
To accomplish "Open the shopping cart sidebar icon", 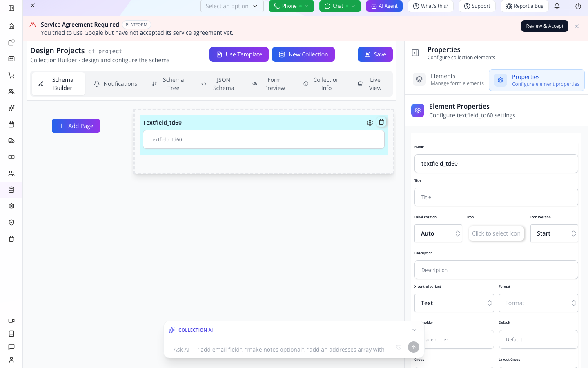I will coord(11,75).
